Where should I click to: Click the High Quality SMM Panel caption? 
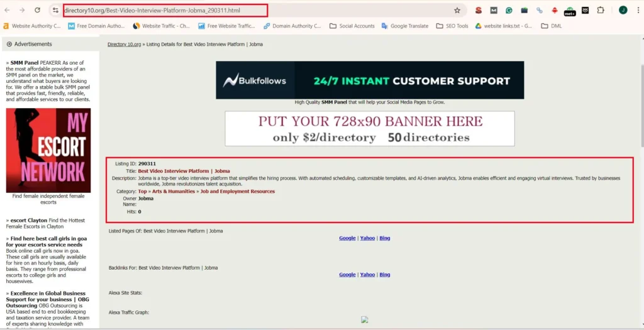[x=370, y=102]
